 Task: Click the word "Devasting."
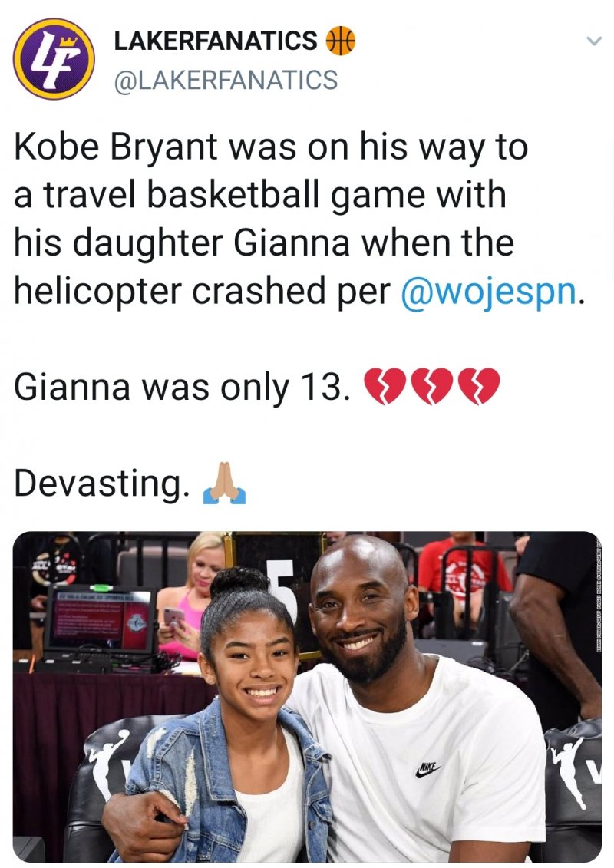[101, 483]
